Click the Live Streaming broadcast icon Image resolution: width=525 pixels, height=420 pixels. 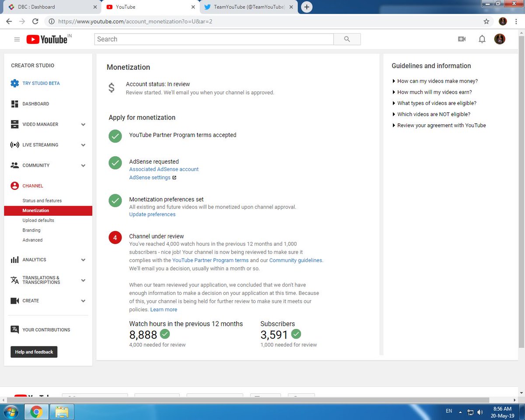pyautogui.click(x=14, y=145)
